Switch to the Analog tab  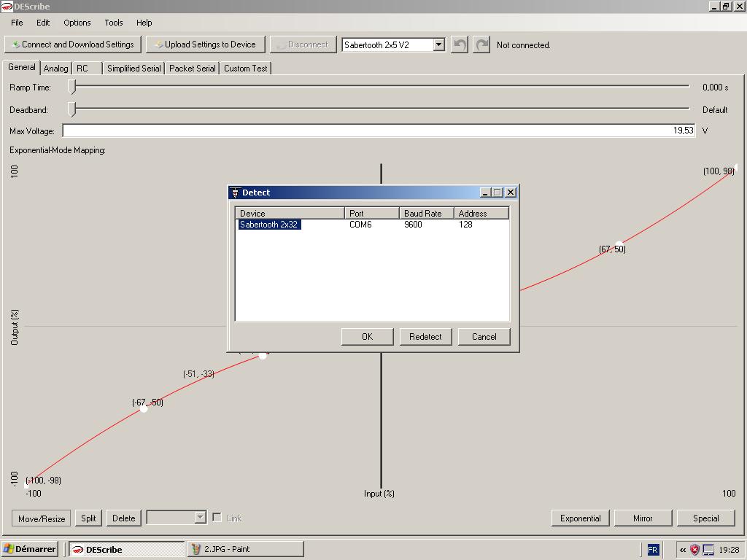[55, 69]
